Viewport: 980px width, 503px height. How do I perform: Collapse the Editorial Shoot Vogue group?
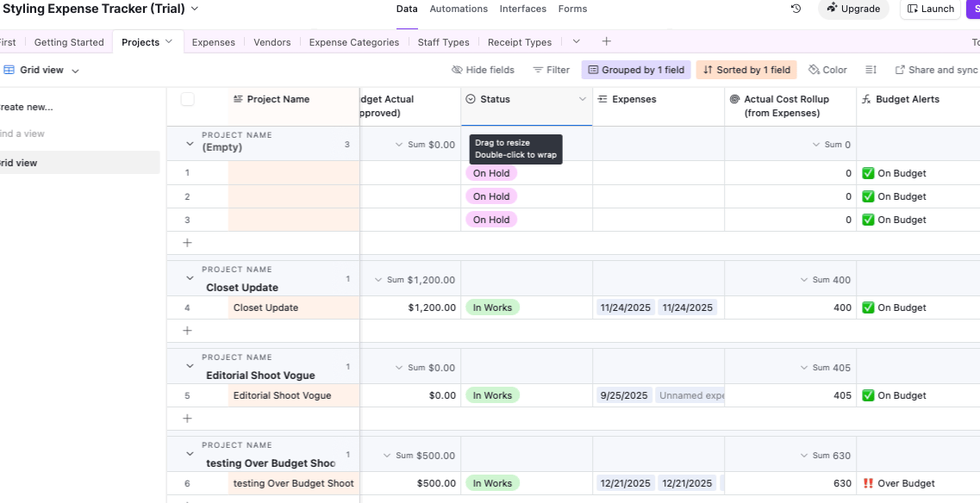tap(190, 366)
